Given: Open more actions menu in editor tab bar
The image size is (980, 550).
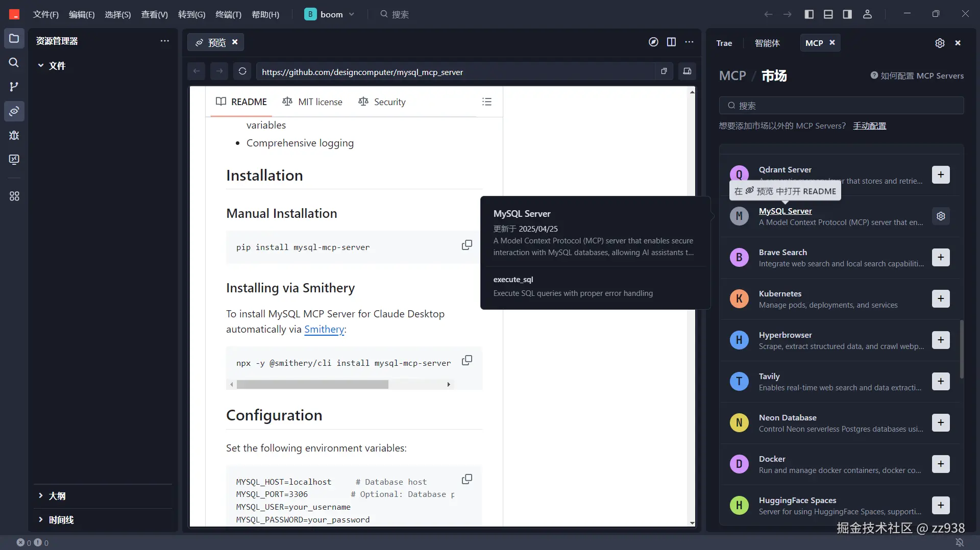Looking at the screenshot, I should pyautogui.click(x=689, y=42).
